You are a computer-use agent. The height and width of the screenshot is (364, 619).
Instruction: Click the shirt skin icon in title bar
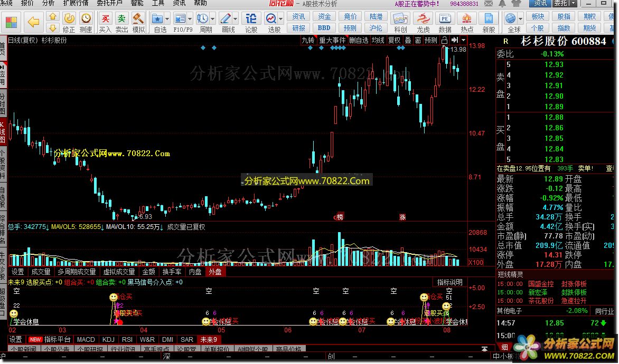[x=515, y=4]
